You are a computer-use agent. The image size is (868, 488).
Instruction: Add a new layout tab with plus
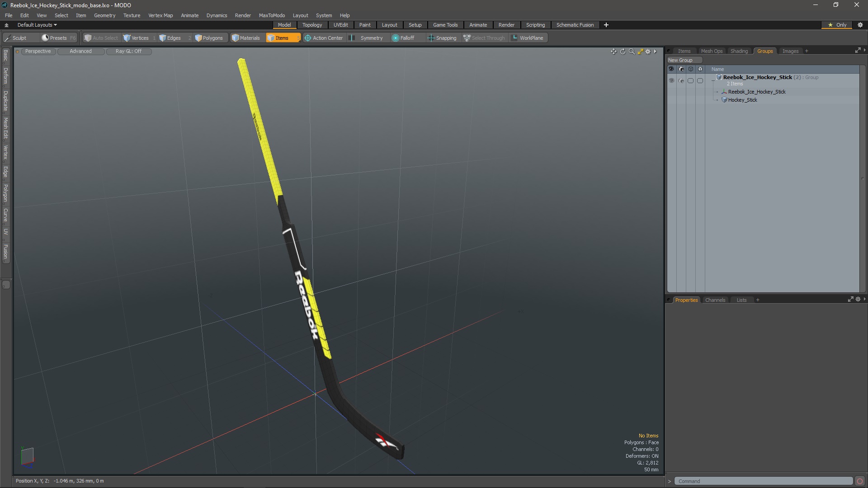[x=606, y=25]
